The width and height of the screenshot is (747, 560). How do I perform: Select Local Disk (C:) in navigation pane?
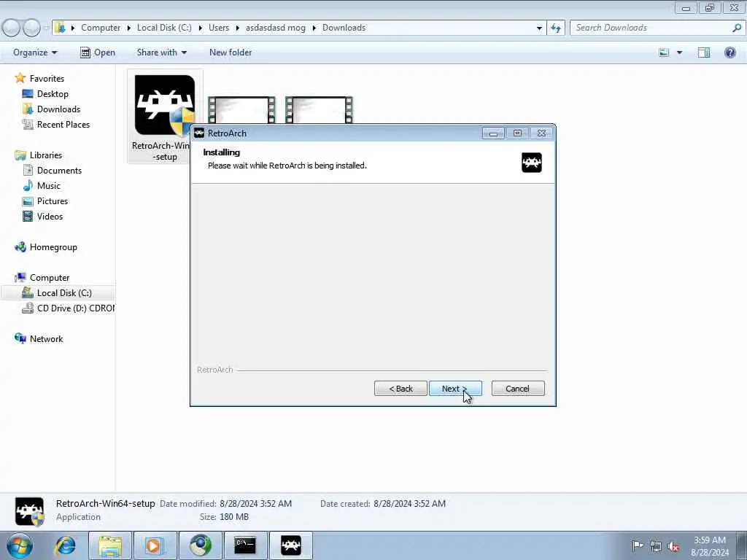64,293
